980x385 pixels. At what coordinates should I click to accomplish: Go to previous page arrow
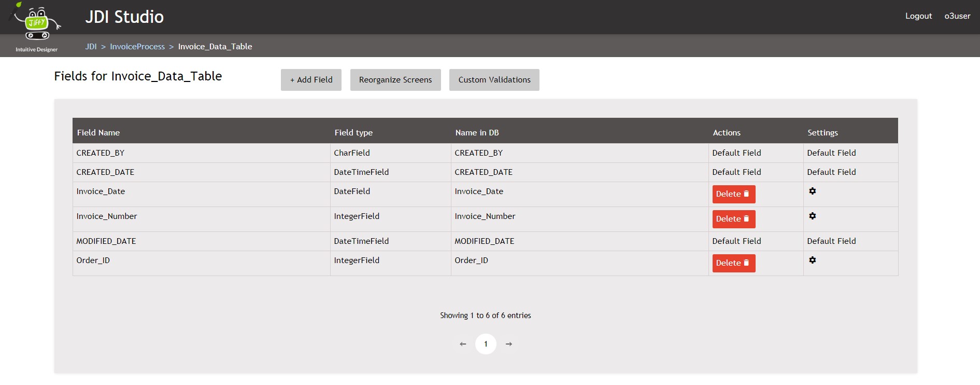click(463, 344)
